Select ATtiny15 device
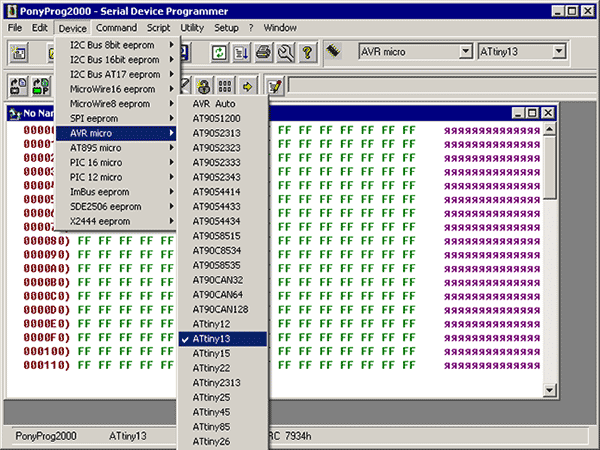The height and width of the screenshot is (450, 600). coord(223,354)
